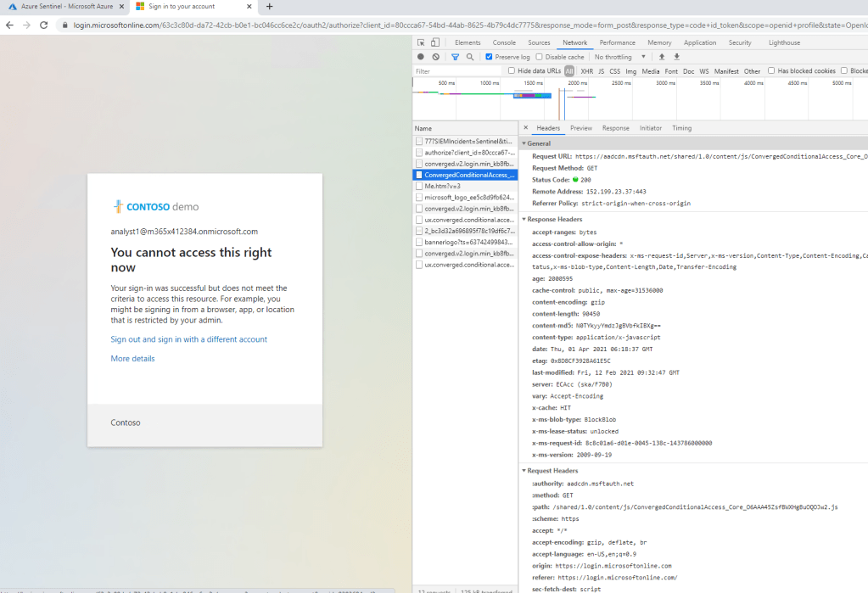Open the Response tab of the request
868x593 pixels.
coord(615,128)
